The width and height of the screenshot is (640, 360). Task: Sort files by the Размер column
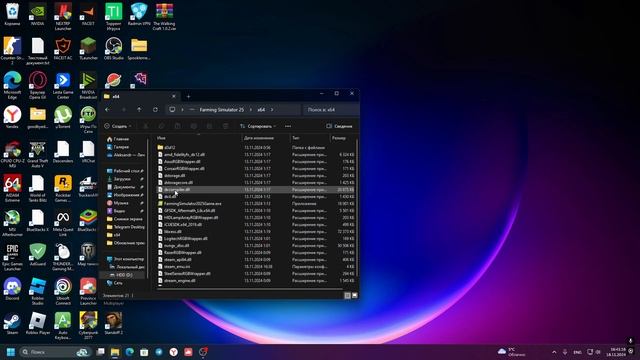point(339,138)
